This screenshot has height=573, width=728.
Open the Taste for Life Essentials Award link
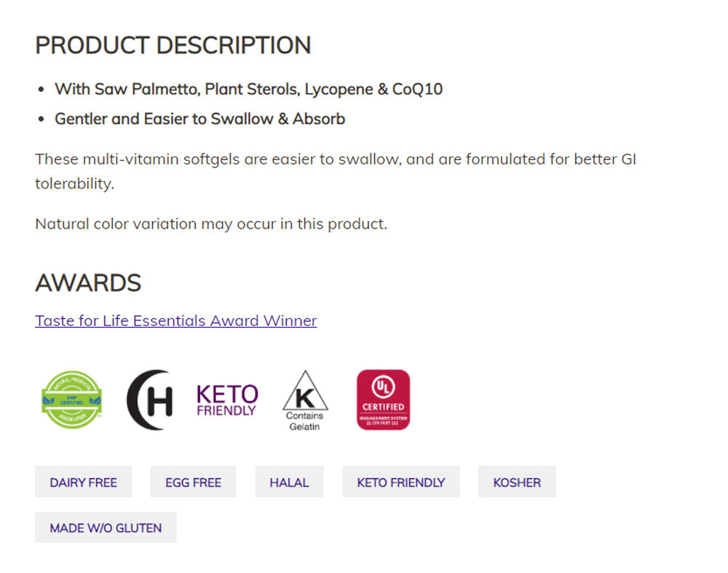tap(175, 320)
